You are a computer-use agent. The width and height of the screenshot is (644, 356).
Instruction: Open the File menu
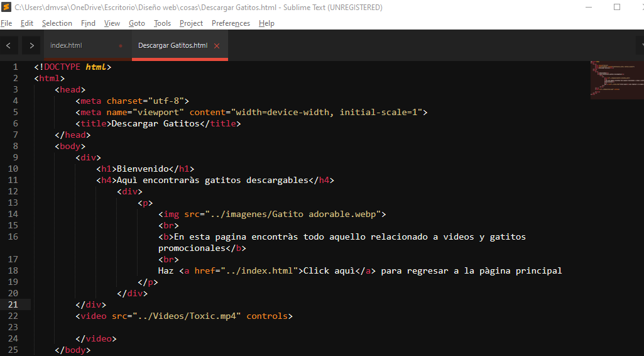tap(6, 23)
